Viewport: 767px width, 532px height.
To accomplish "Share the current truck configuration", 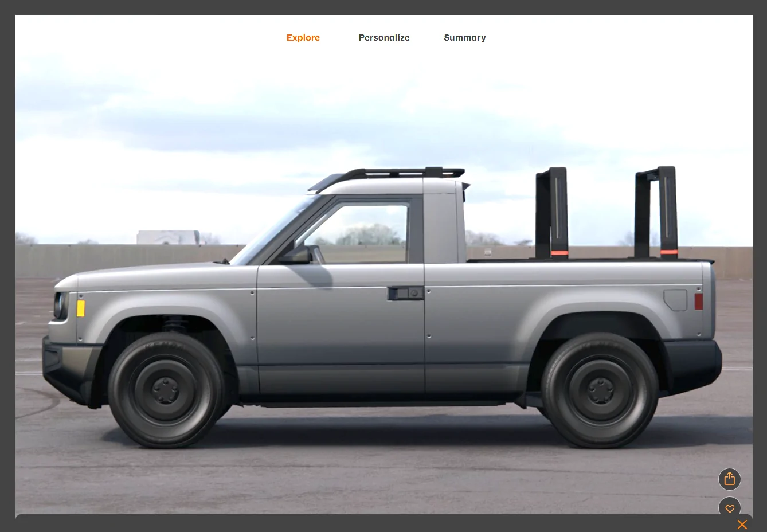I will [729, 479].
